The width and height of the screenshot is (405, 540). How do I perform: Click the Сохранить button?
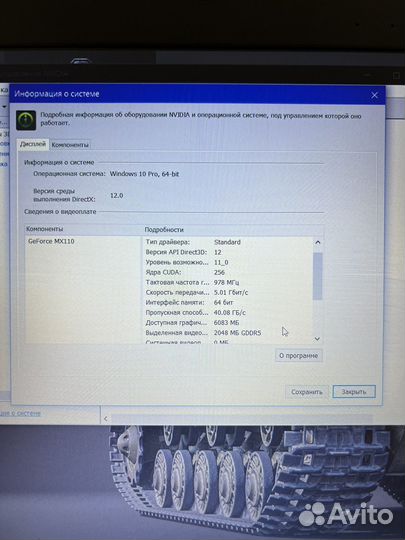[307, 392]
